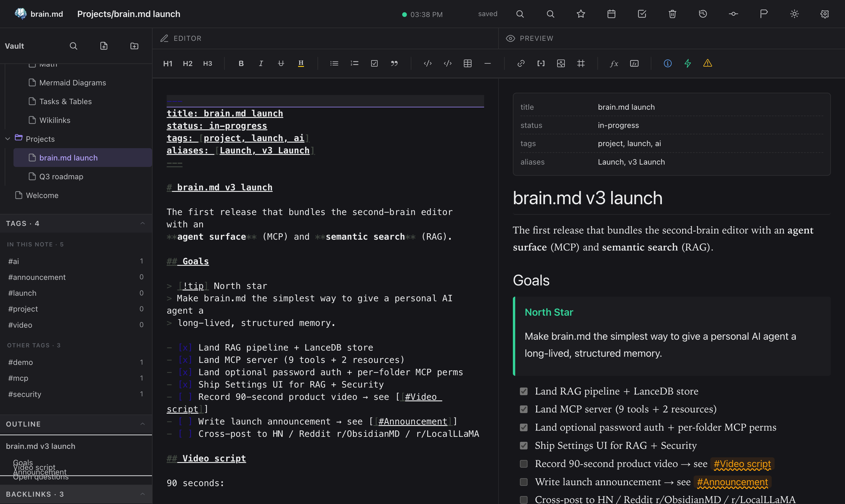Click the commit node icon in top bar
The image size is (845, 504).
click(x=733, y=14)
